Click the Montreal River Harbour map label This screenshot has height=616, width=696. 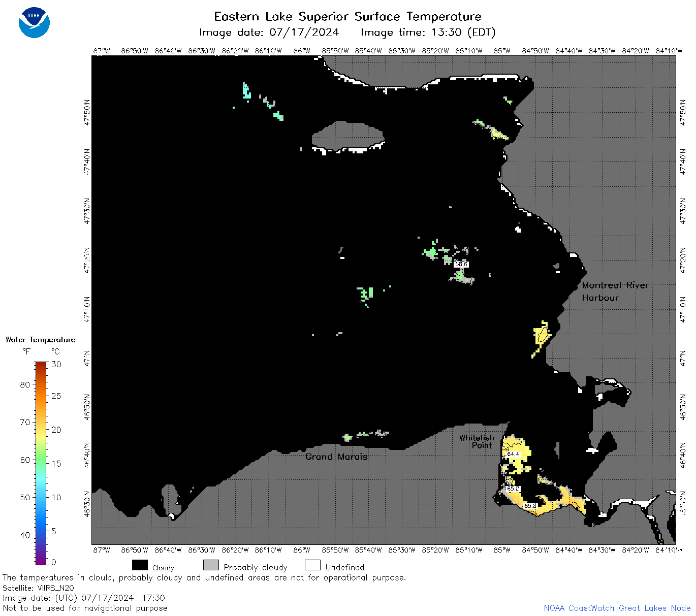click(615, 291)
